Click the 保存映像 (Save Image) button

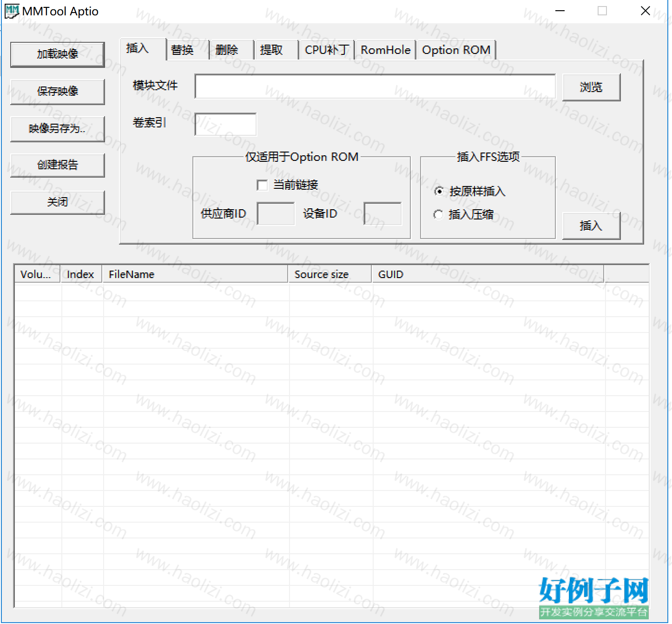pyautogui.click(x=58, y=92)
